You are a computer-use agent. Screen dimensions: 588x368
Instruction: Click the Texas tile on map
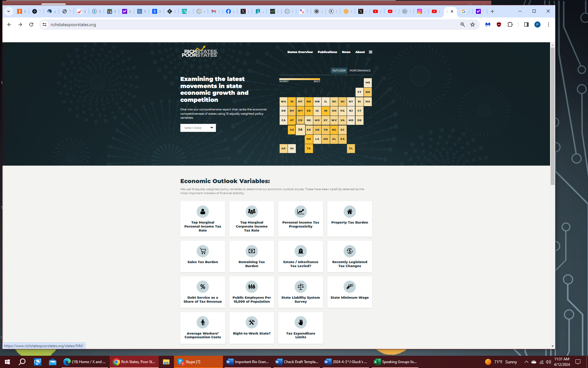[309, 148]
